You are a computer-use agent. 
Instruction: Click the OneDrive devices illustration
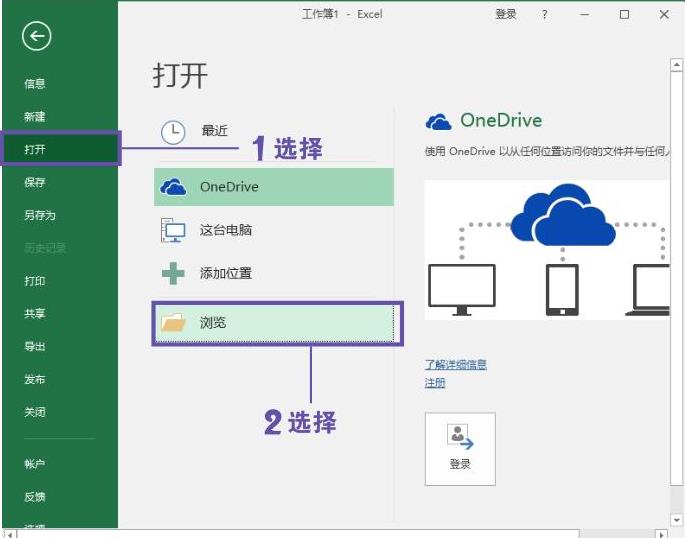point(547,250)
